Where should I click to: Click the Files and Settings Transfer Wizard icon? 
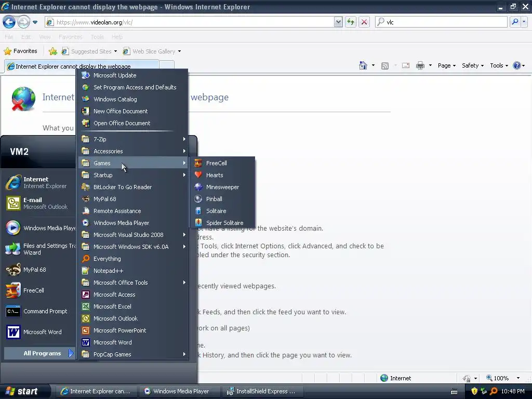click(x=13, y=249)
